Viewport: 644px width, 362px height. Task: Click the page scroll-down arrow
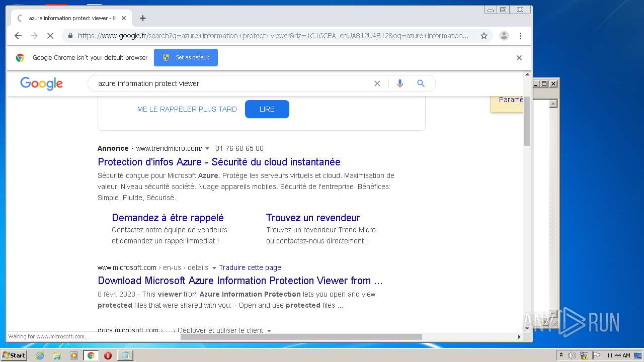click(x=527, y=328)
